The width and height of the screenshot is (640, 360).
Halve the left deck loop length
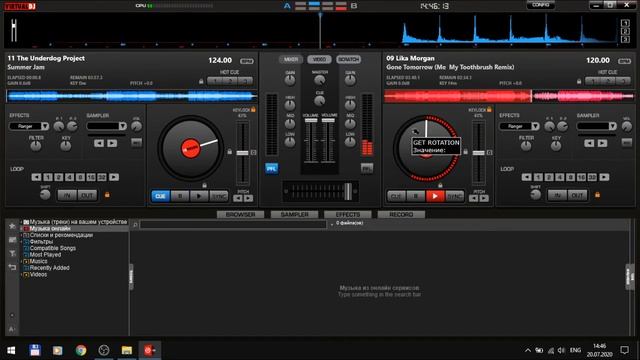coord(36,177)
